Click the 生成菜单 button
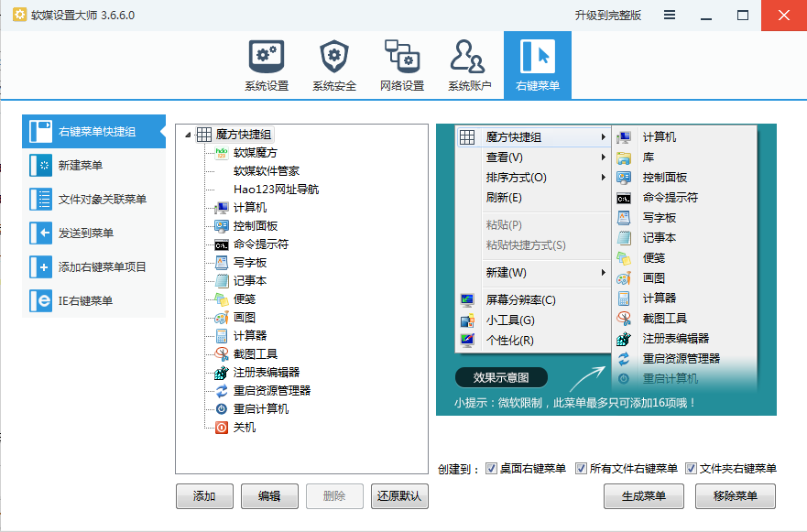The image size is (807, 532). (x=643, y=496)
